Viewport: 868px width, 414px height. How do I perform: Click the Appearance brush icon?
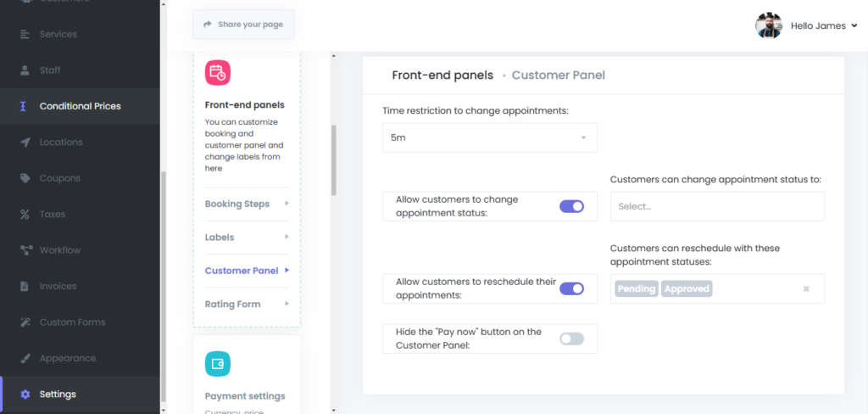[25, 358]
